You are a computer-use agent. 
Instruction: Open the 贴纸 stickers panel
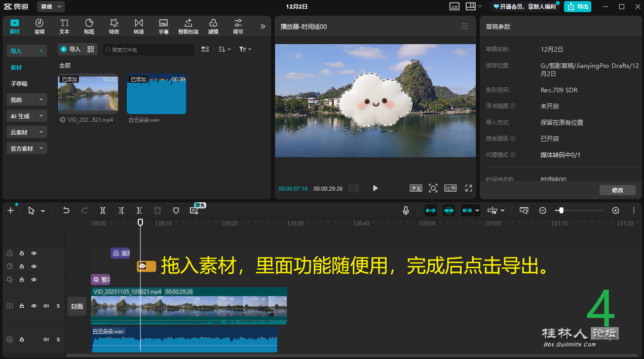click(x=89, y=26)
